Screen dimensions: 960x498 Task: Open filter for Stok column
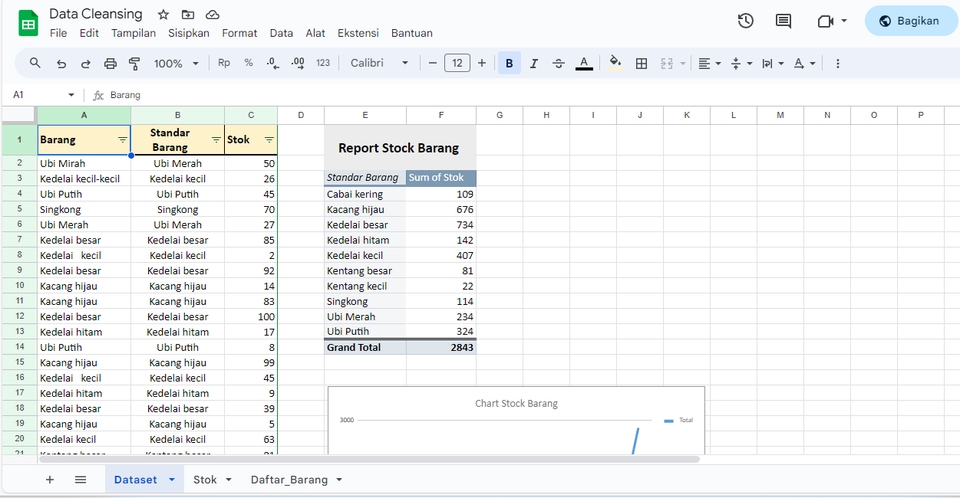point(269,140)
